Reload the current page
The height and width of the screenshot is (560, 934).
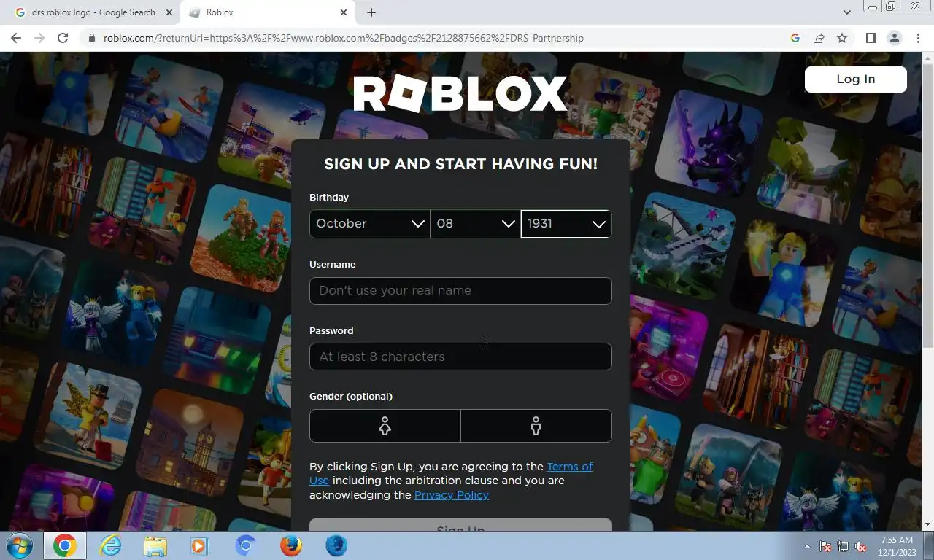click(63, 38)
